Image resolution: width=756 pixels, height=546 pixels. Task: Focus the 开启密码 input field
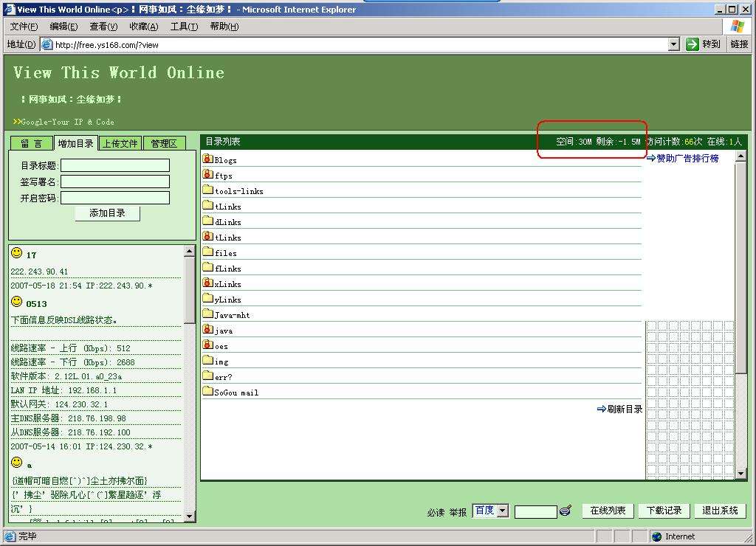pos(115,198)
